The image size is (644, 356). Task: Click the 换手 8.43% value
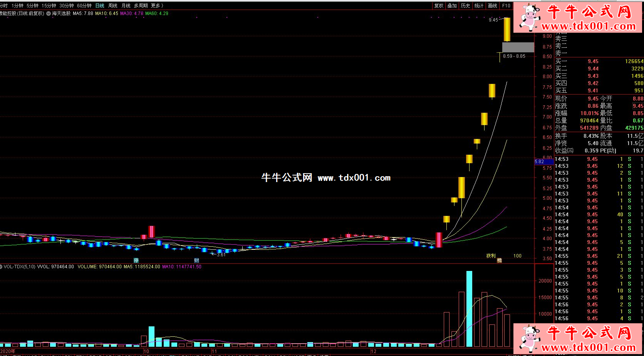(591, 136)
